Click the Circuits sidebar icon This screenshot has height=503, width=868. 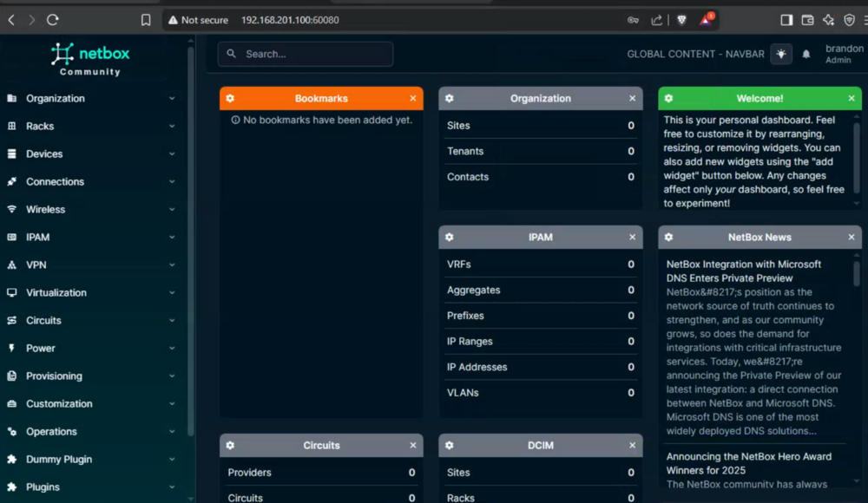(x=11, y=320)
